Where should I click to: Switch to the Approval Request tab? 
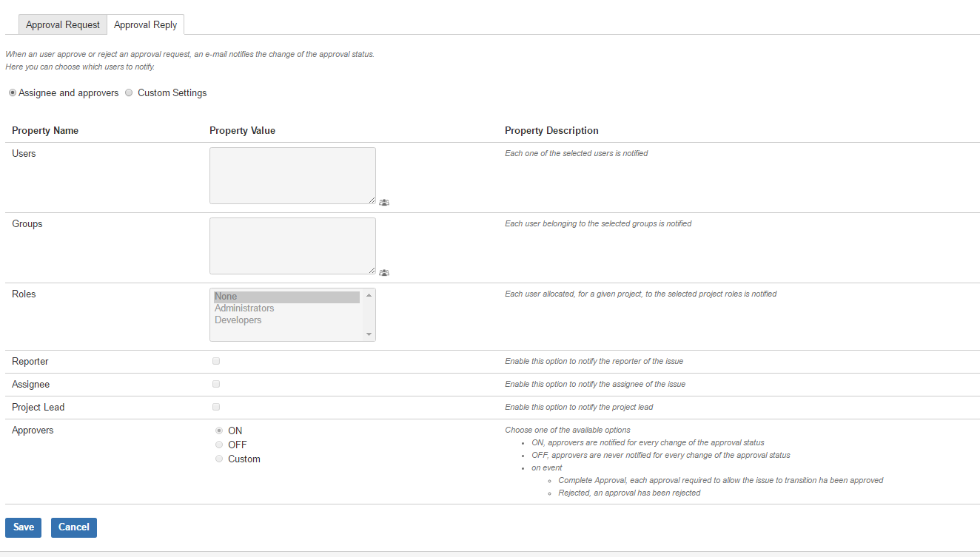pyautogui.click(x=63, y=24)
